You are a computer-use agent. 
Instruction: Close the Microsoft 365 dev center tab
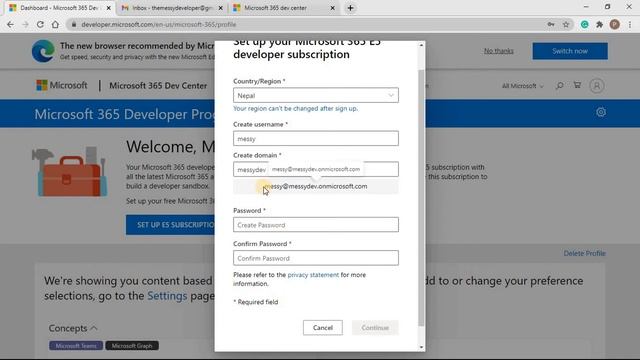coord(332,8)
